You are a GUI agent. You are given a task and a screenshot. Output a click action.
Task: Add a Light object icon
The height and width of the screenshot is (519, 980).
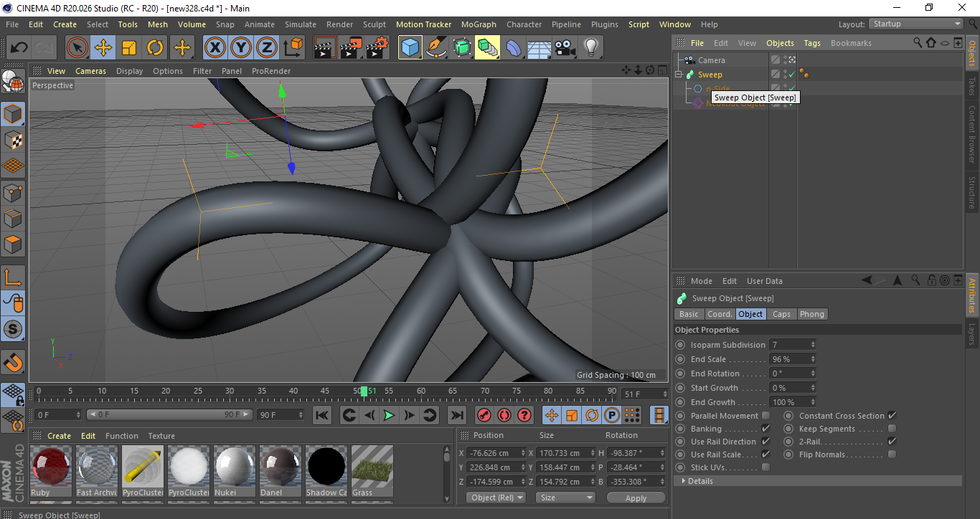point(590,48)
